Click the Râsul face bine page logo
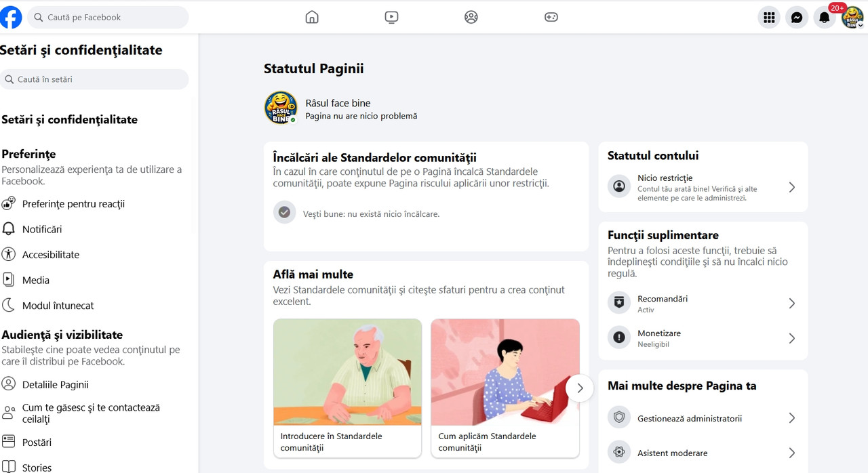Screen dimensions: 868x473 281,108
